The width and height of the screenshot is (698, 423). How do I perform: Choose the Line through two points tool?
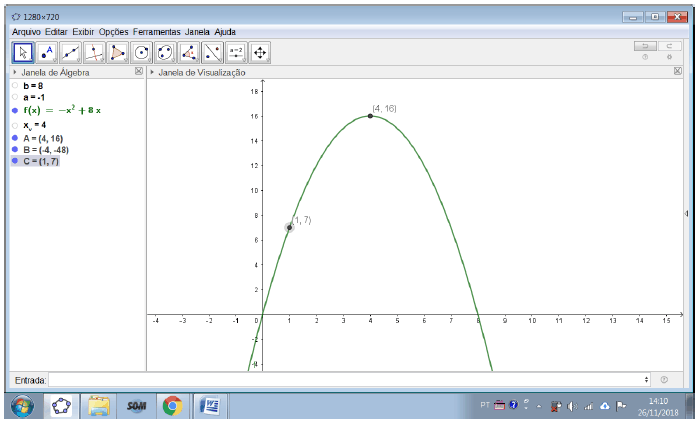coord(70,52)
